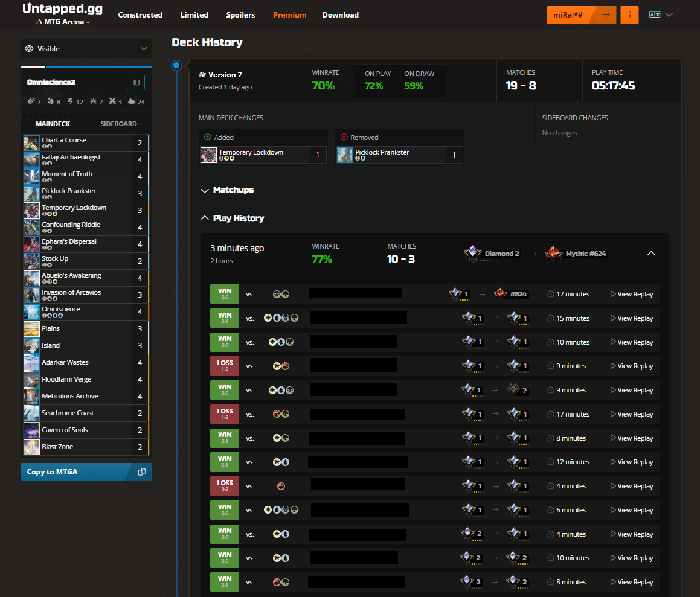Select the Adarkar Wastes row
Screen dimensions: 700x597
pyautogui.click(x=86, y=363)
